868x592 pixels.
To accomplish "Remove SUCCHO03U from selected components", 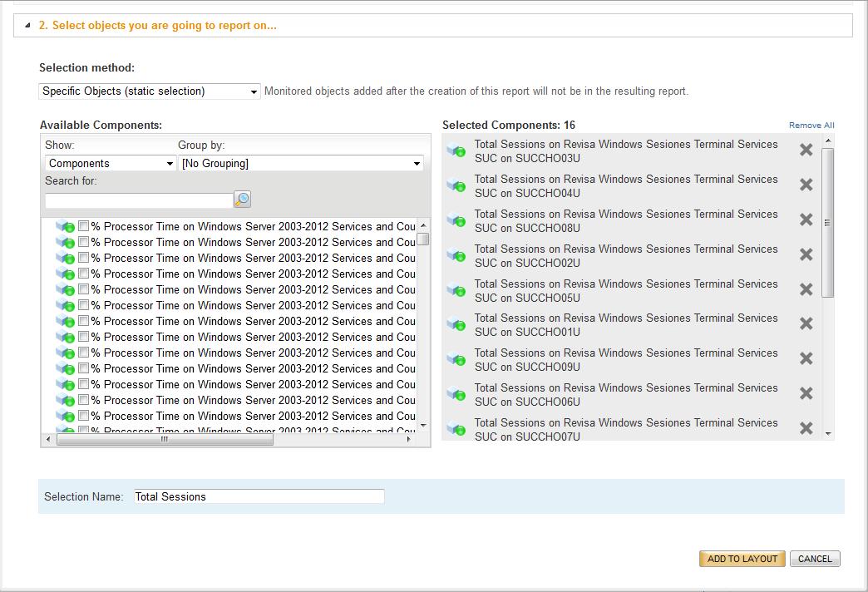I will pyautogui.click(x=805, y=151).
